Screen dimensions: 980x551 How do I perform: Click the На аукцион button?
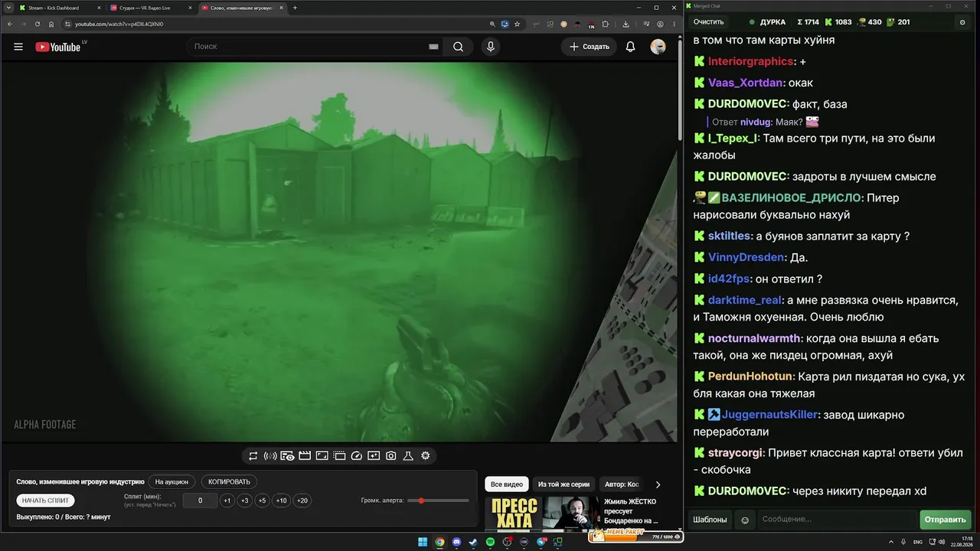(x=171, y=482)
